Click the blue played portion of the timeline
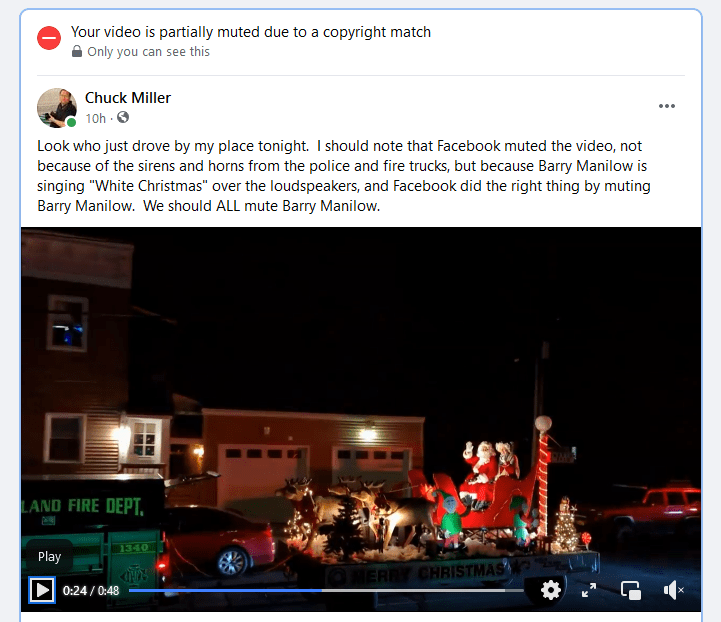This screenshot has width=721, height=622. pyautogui.click(x=225, y=590)
